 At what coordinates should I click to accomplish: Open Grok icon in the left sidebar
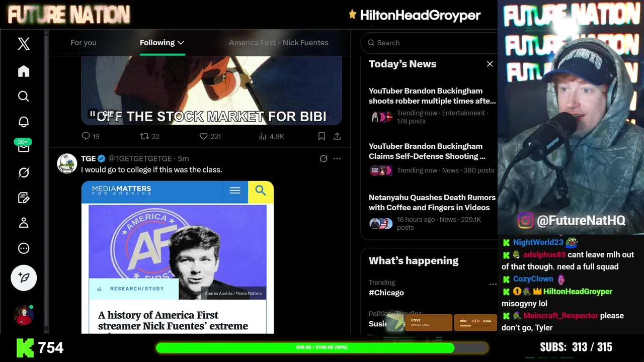pyautogui.click(x=24, y=172)
